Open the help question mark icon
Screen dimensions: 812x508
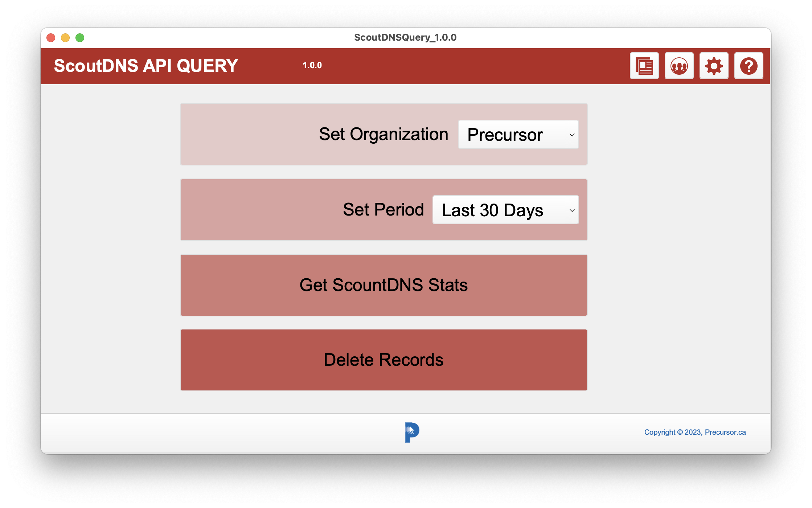(749, 65)
